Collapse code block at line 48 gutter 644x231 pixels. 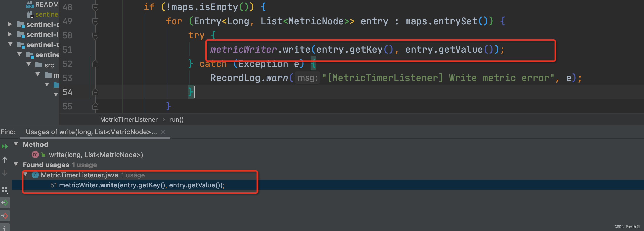(95, 7)
